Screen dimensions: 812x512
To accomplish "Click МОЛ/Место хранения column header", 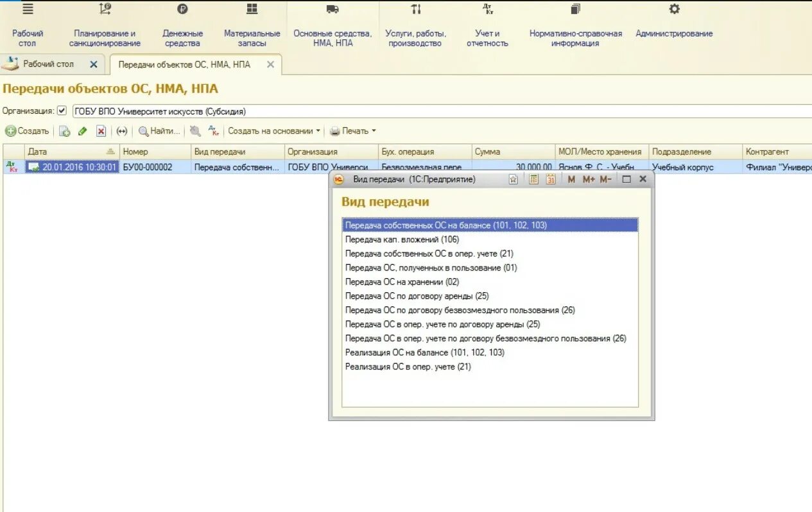I will tap(601, 152).
